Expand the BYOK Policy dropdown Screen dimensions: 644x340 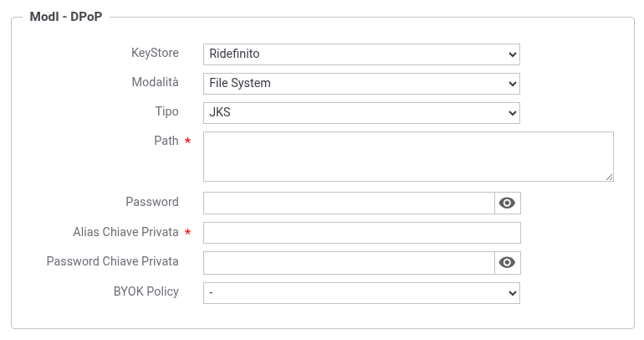(x=361, y=293)
